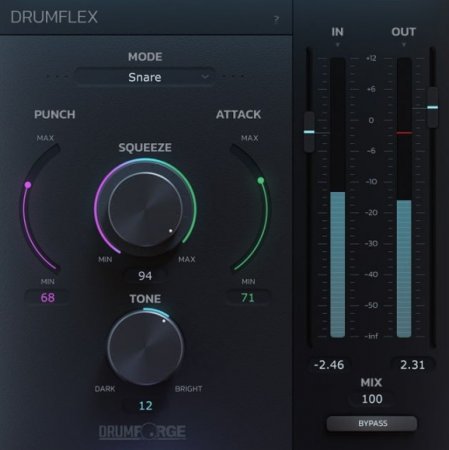The height and width of the screenshot is (450, 449).
Task: Click the MIX label
Action: point(371,382)
